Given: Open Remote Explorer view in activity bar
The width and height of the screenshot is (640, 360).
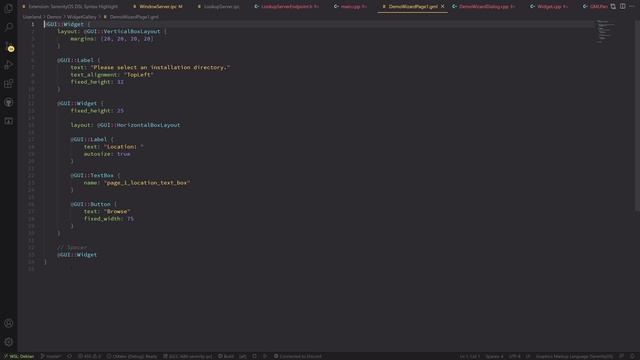Looking at the screenshot, I should [9, 121].
